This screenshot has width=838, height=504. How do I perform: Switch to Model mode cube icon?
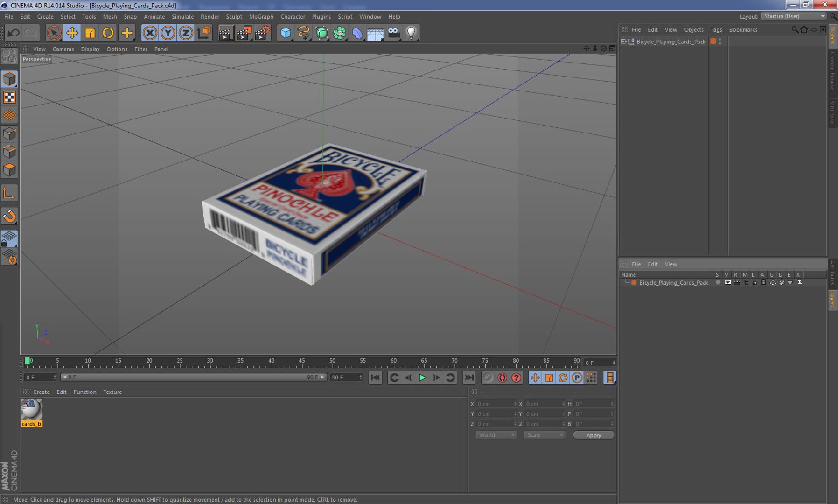point(9,79)
